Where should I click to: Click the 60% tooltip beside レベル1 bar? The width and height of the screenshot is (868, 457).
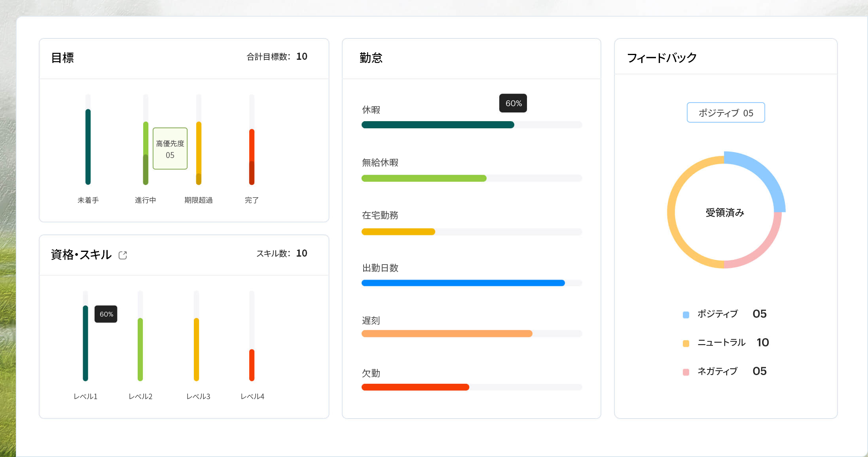pos(106,314)
